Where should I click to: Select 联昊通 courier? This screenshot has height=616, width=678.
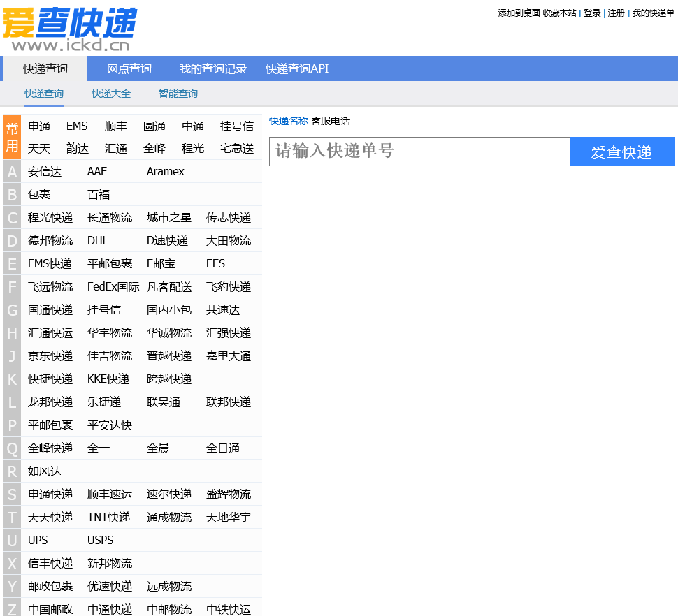tap(164, 402)
